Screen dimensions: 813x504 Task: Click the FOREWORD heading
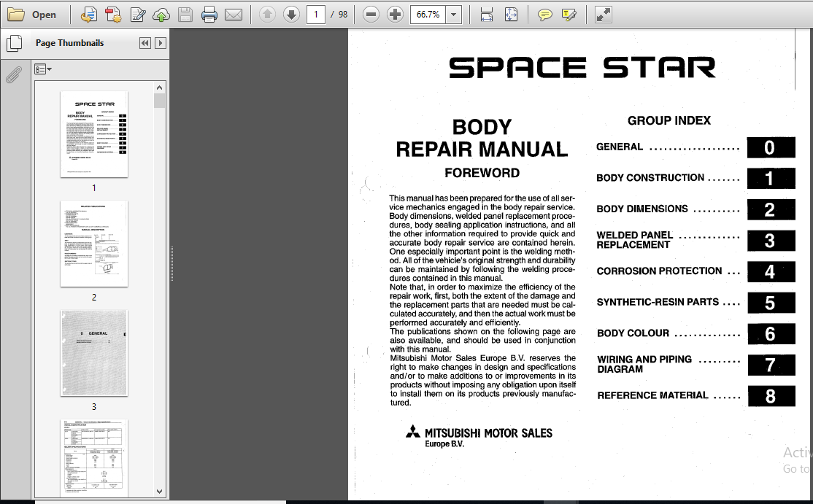point(482,173)
